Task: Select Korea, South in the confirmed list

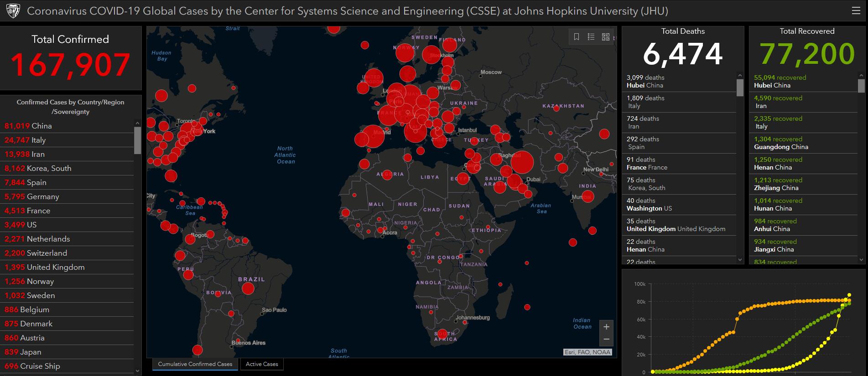Action: point(67,168)
